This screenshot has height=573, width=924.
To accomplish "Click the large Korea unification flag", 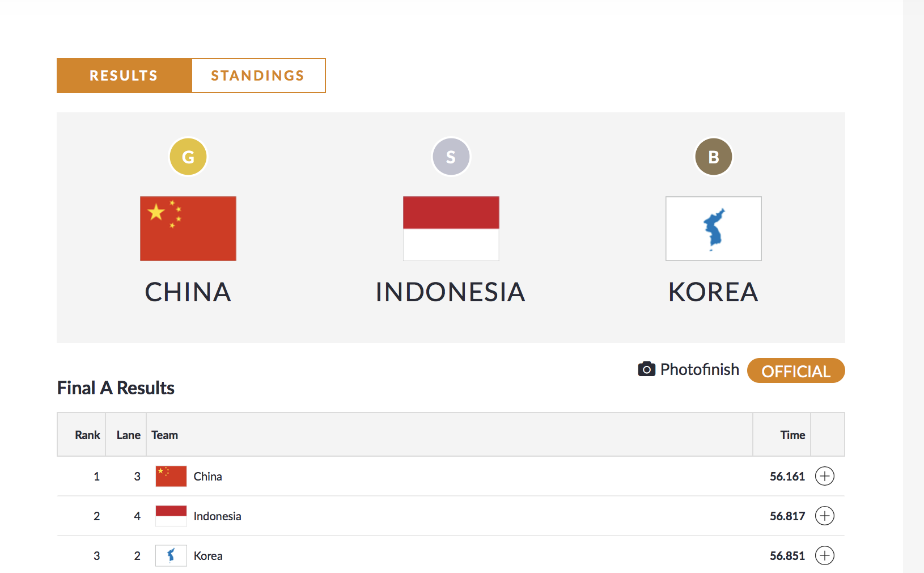I will [x=713, y=229].
